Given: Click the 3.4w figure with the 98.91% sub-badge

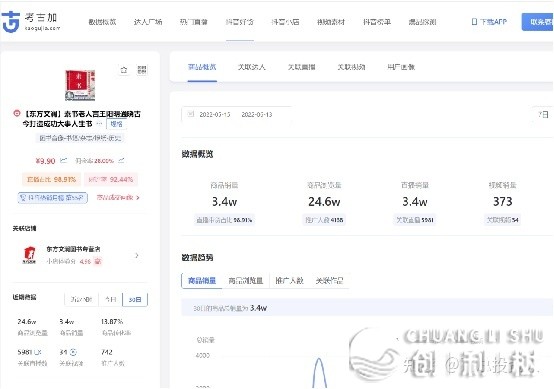Looking at the screenshot, I should pyautogui.click(x=224, y=202).
